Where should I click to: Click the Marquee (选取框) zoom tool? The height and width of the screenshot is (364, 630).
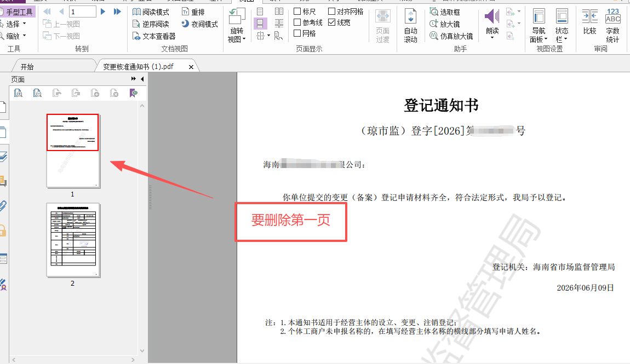point(445,12)
